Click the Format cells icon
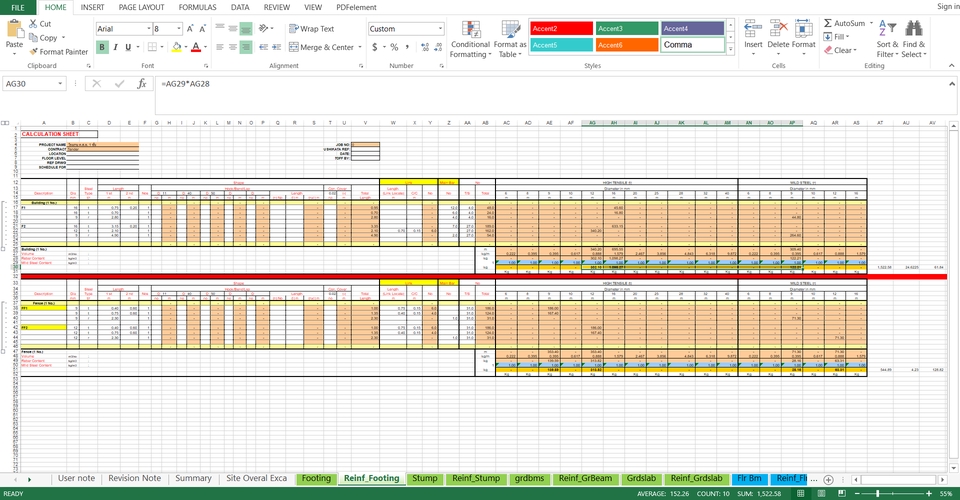 click(x=803, y=29)
